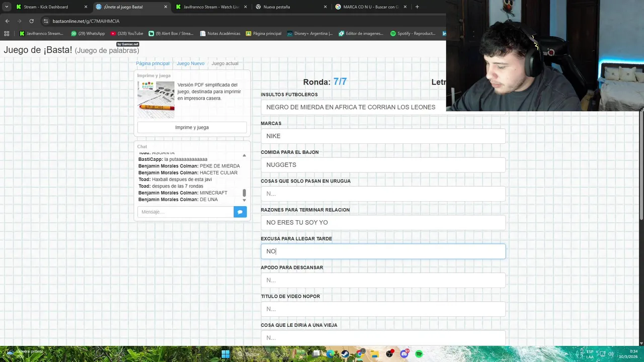
Task: Switch to Javifrannco Stream - Watch Live tab
Action: tap(211, 7)
